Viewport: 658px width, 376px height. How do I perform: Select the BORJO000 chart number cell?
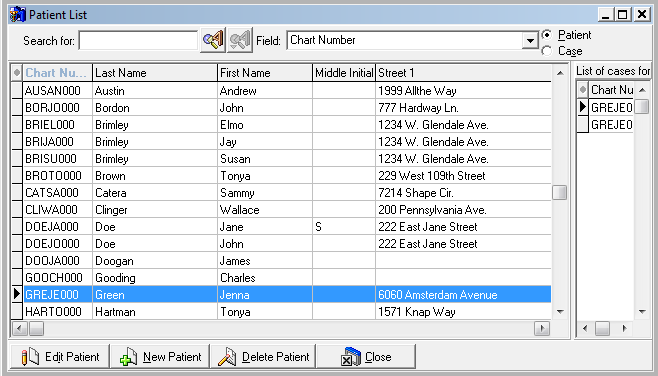click(57, 108)
